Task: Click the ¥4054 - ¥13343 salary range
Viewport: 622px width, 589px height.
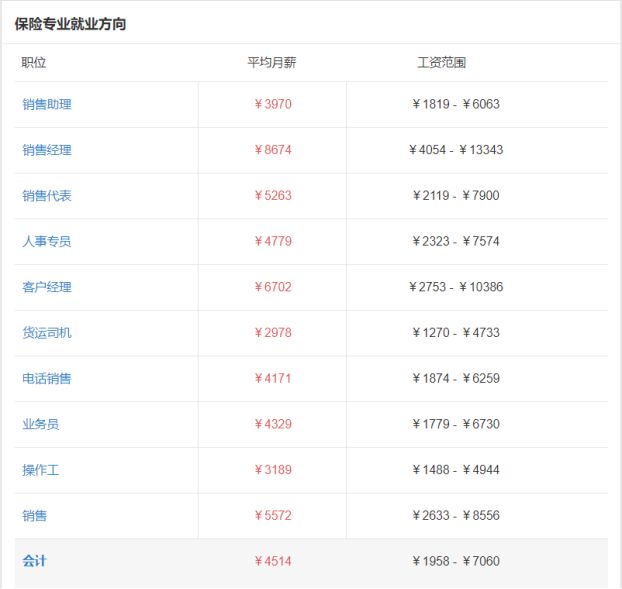Action: click(456, 150)
